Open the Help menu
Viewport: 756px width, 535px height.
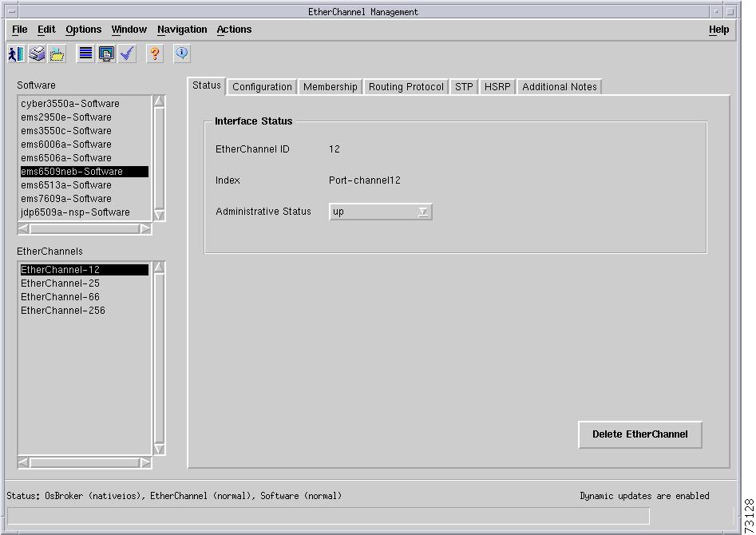coord(718,30)
